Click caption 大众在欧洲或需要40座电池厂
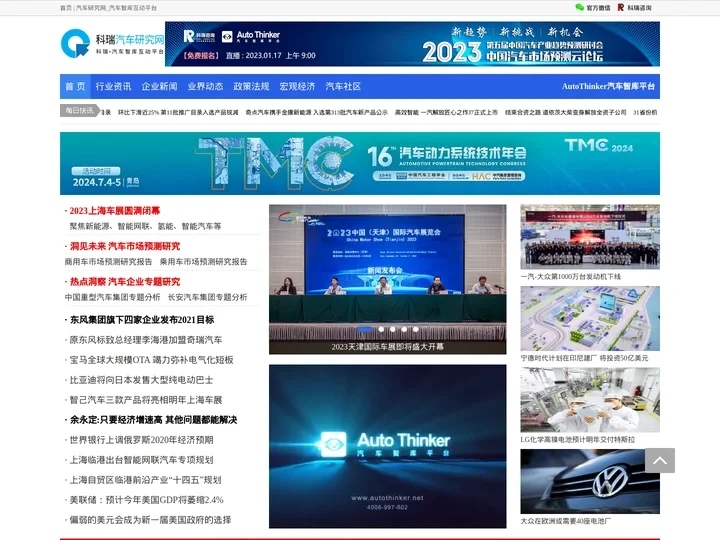The image size is (720, 540). coord(566,521)
